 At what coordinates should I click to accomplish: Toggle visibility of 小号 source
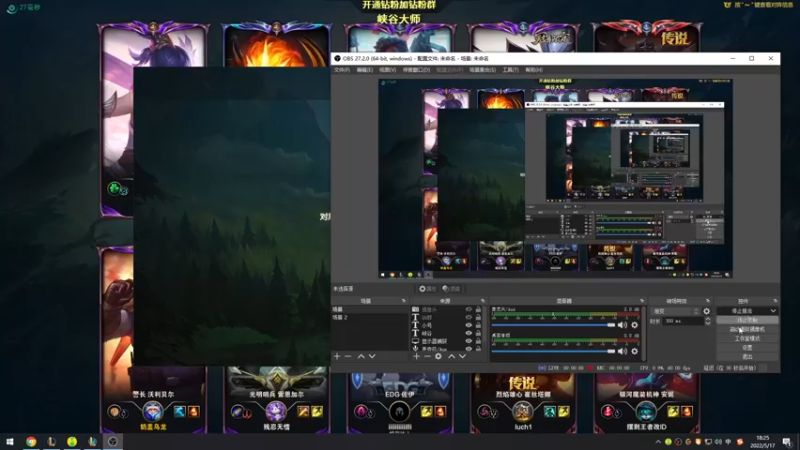coord(468,325)
